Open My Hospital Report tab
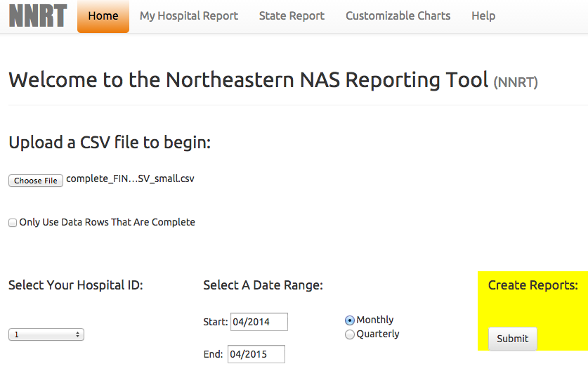This screenshot has height=371, width=588. [189, 15]
